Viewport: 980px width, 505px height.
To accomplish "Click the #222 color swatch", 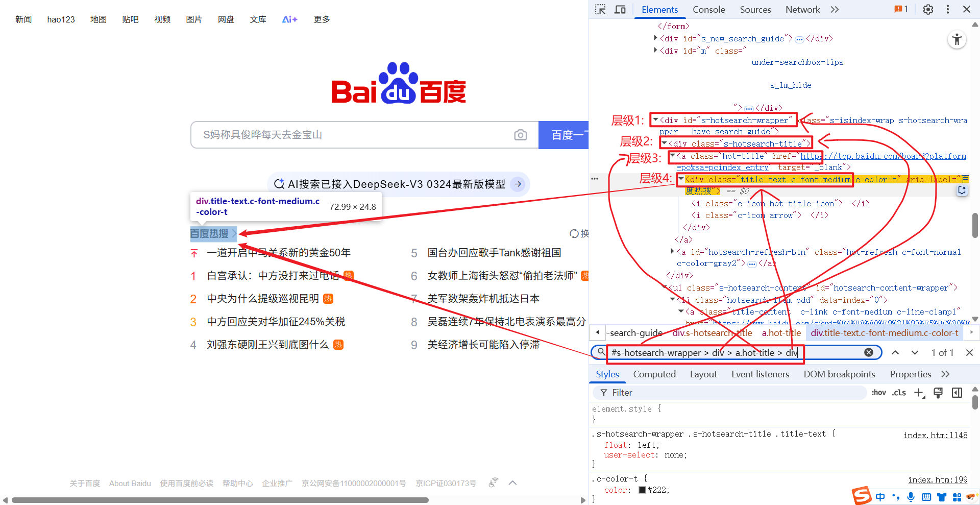I will (642, 490).
